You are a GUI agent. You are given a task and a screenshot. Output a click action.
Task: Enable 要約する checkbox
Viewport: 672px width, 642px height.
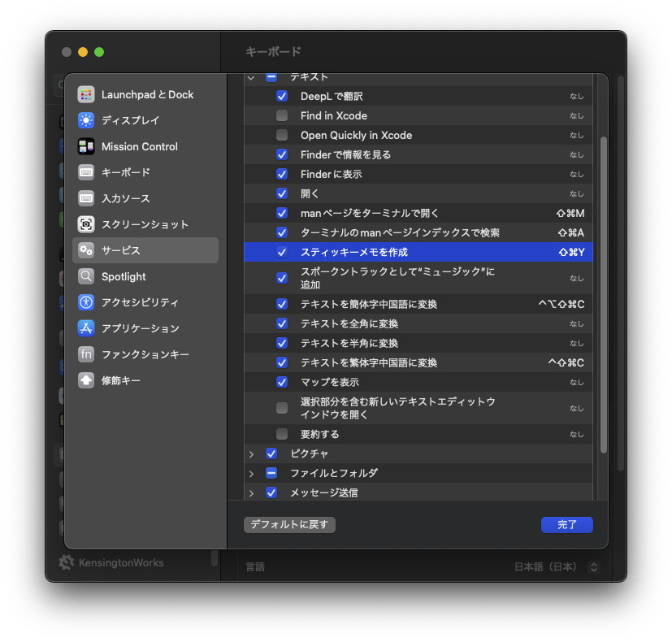pyautogui.click(x=282, y=434)
